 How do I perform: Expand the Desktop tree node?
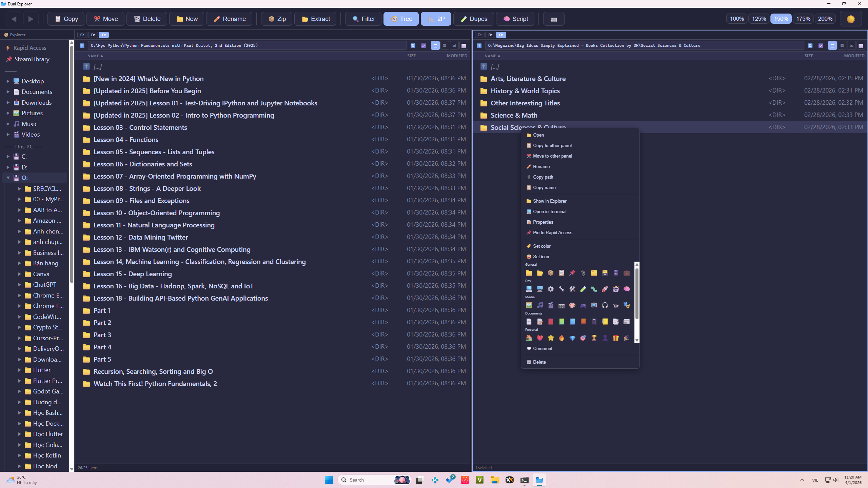pyautogui.click(x=8, y=81)
